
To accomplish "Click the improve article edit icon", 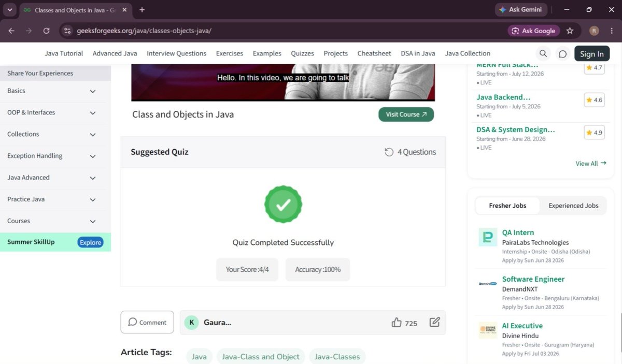I will pyautogui.click(x=434, y=322).
